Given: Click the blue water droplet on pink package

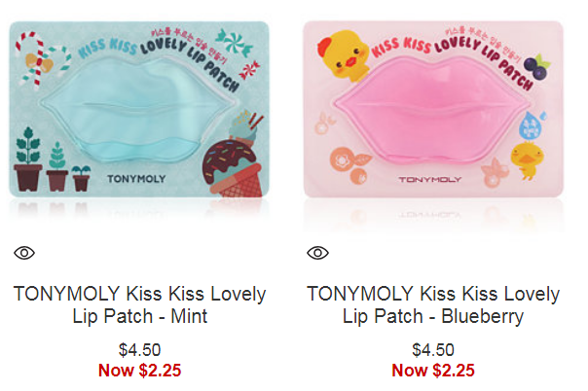Looking at the screenshot, I should tap(532, 124).
